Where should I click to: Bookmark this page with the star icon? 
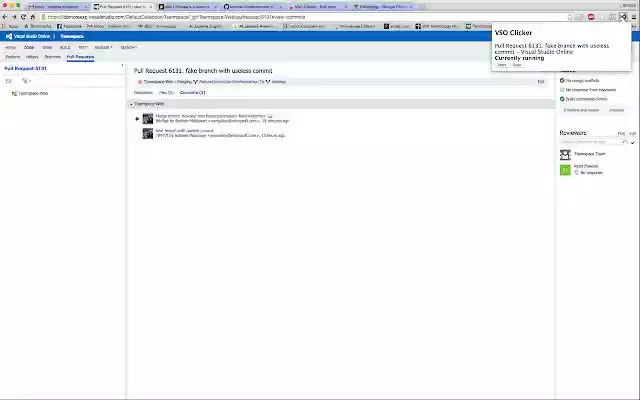(570, 17)
